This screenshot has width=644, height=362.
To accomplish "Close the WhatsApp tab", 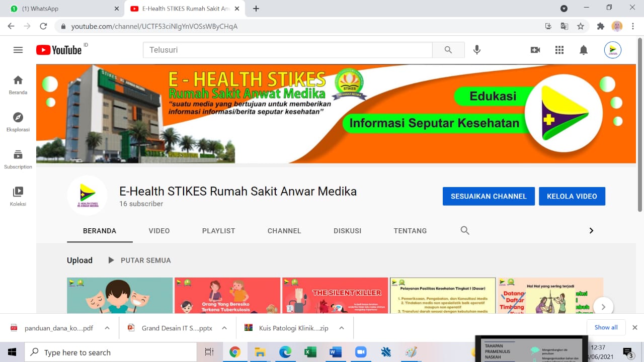I will point(117,9).
